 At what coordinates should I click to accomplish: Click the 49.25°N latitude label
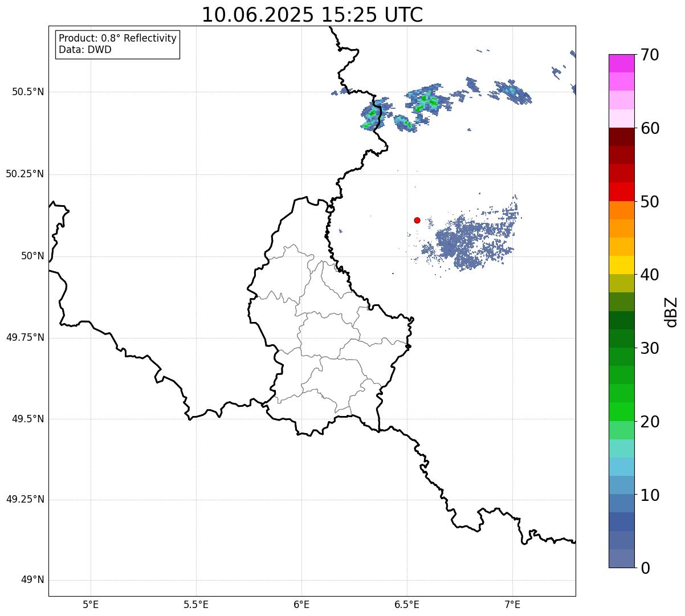[x=25, y=499]
